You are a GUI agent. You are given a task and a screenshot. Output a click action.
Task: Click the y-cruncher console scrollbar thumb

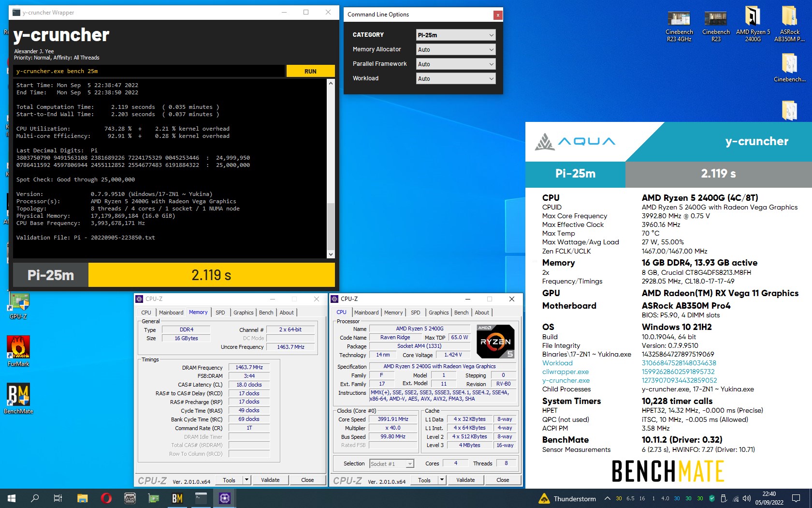(x=331, y=226)
